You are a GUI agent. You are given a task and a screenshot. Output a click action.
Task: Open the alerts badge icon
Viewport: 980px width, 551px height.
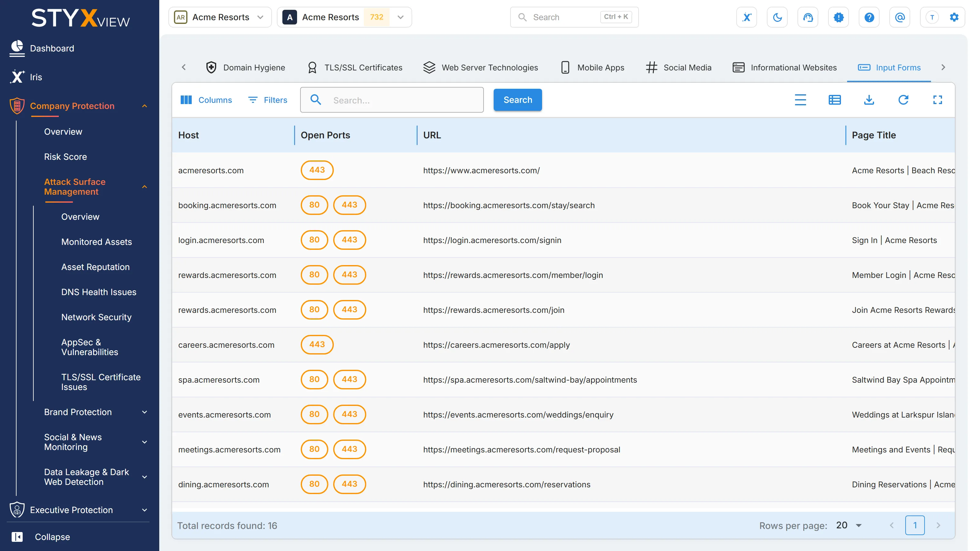click(839, 17)
